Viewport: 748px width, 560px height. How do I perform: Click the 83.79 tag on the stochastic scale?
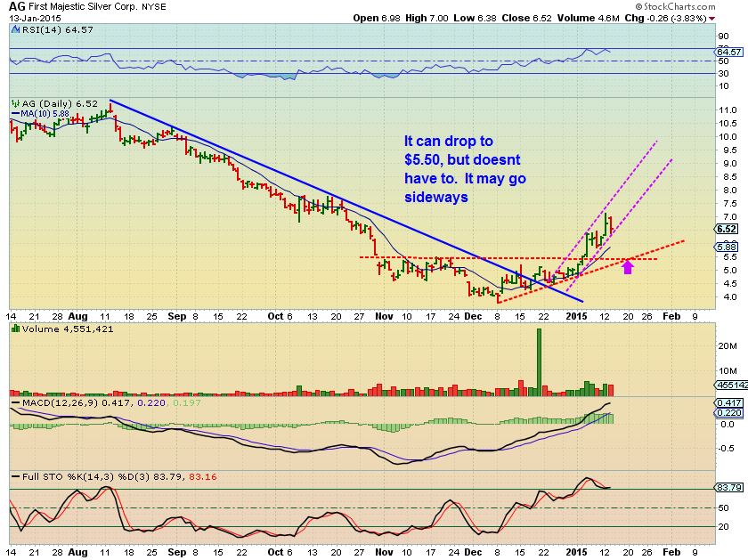(729, 488)
